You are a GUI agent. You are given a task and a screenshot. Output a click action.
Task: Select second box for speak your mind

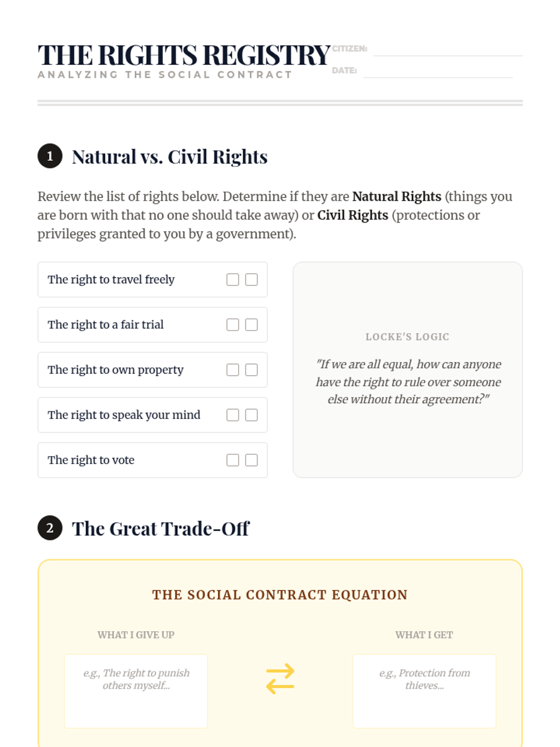(252, 415)
